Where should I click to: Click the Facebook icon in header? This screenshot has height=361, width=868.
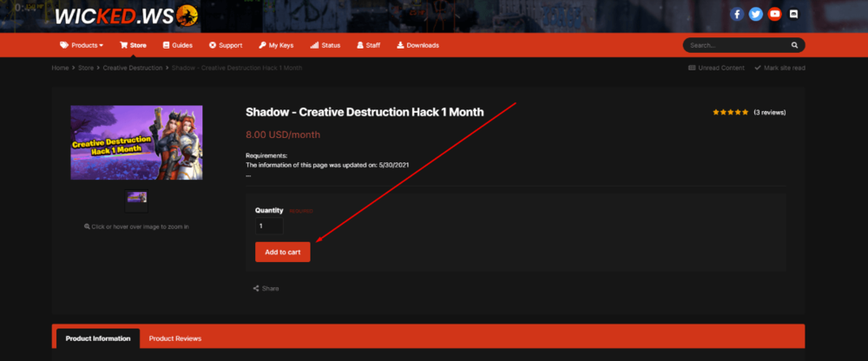(x=737, y=14)
